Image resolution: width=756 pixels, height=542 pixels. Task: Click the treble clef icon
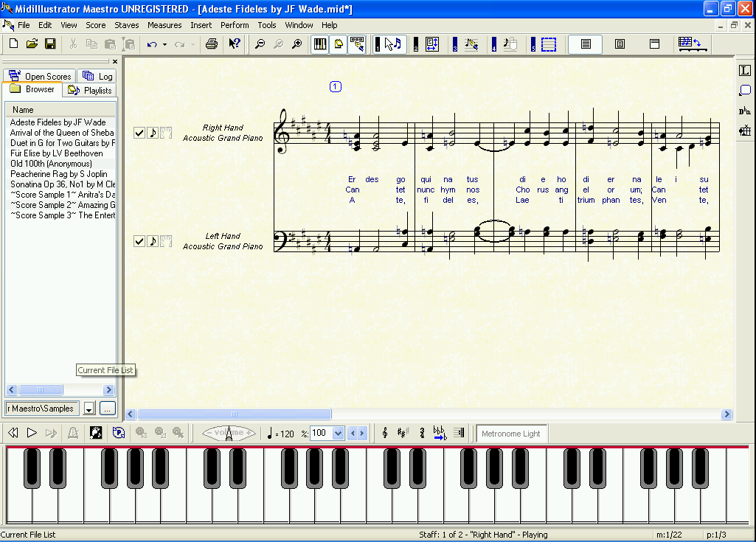pyautogui.click(x=385, y=433)
